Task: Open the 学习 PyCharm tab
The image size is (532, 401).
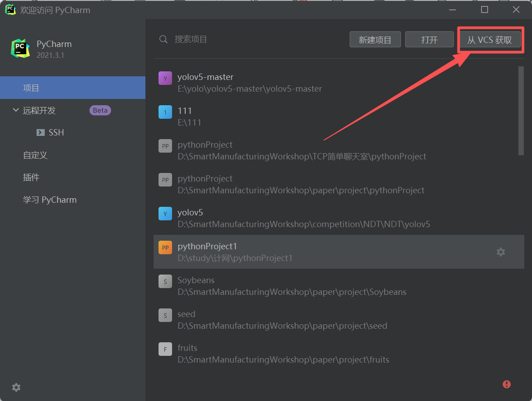Action: pyautogui.click(x=50, y=200)
